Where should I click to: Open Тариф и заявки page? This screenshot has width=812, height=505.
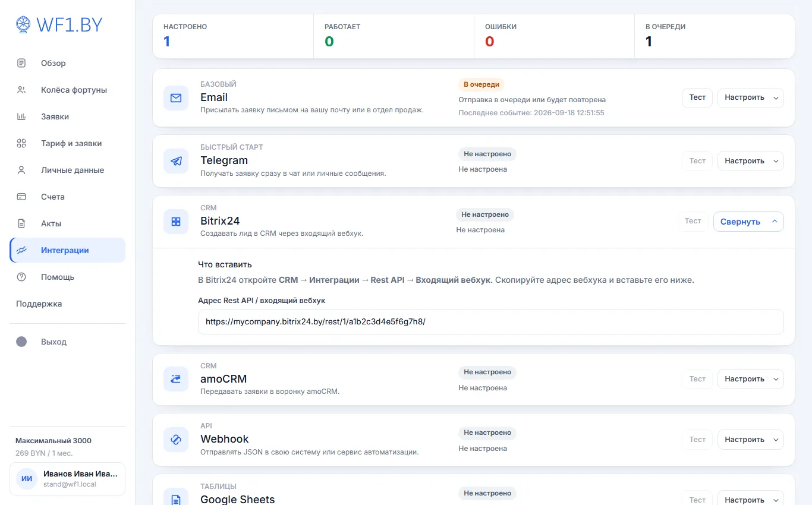(68, 143)
